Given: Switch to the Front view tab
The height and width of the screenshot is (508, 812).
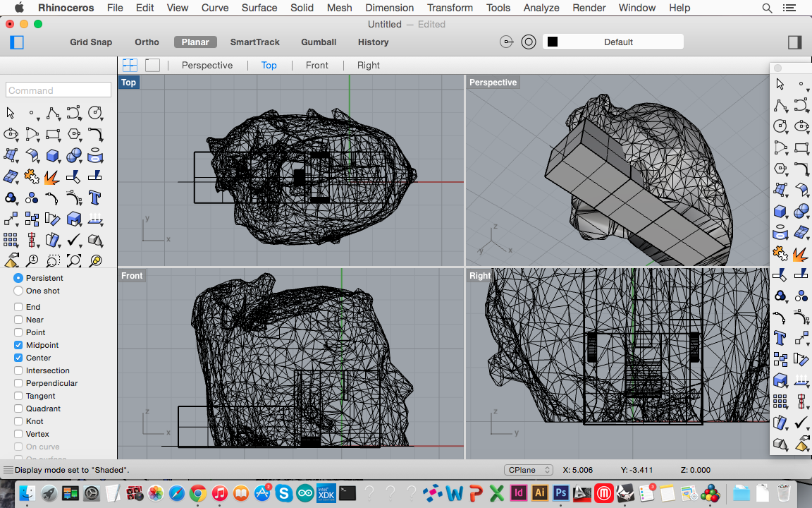Looking at the screenshot, I should click(316, 65).
